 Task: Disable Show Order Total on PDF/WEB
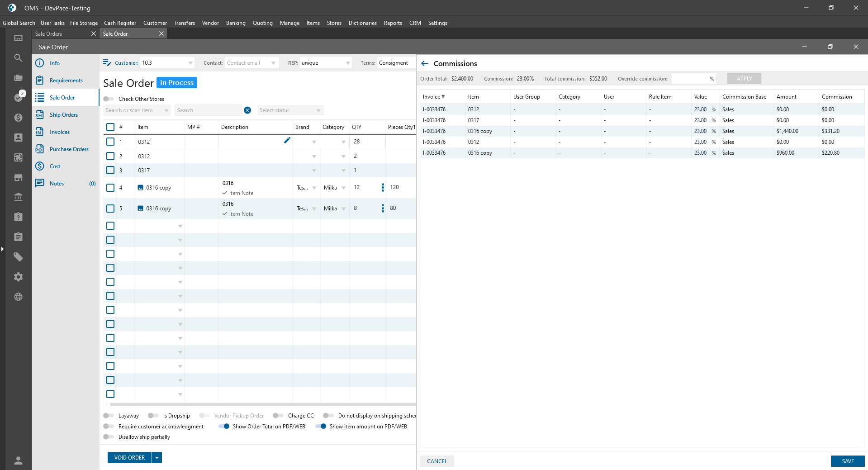click(224, 426)
